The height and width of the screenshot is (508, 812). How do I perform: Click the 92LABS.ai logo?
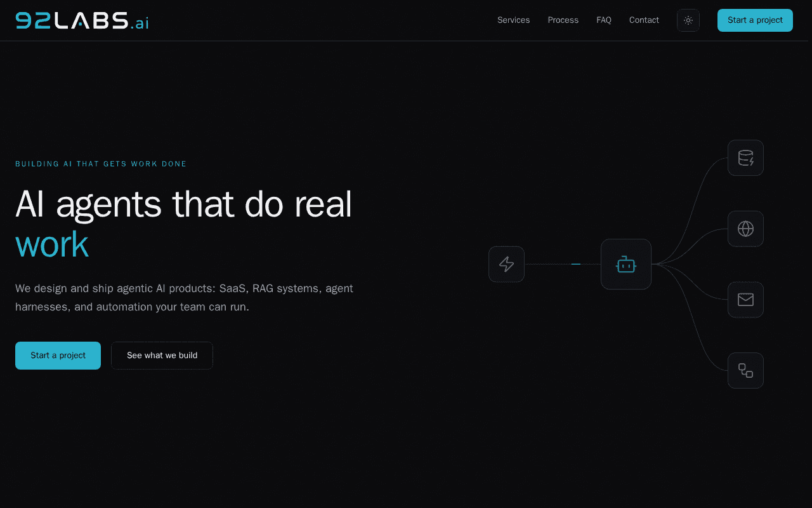(x=82, y=20)
